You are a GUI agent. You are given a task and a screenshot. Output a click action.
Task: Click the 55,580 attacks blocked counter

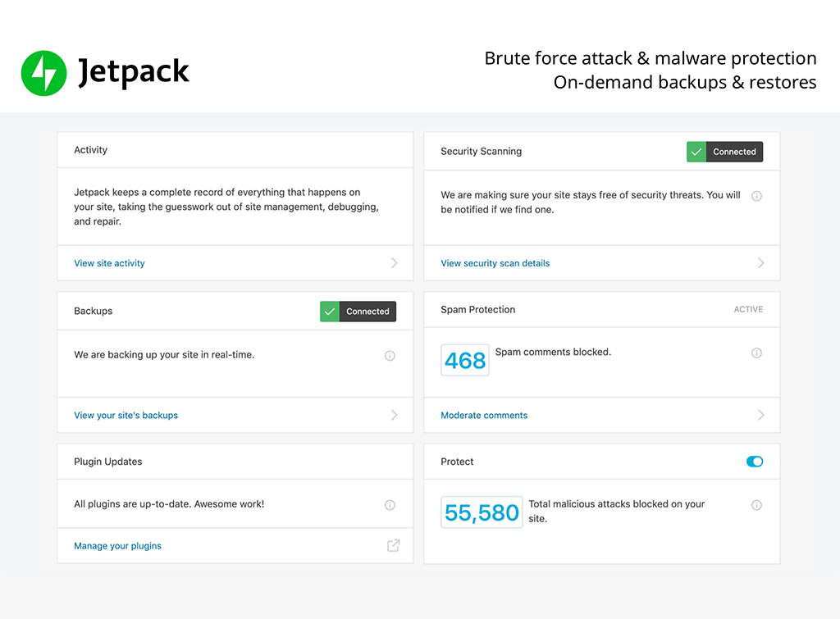482,512
